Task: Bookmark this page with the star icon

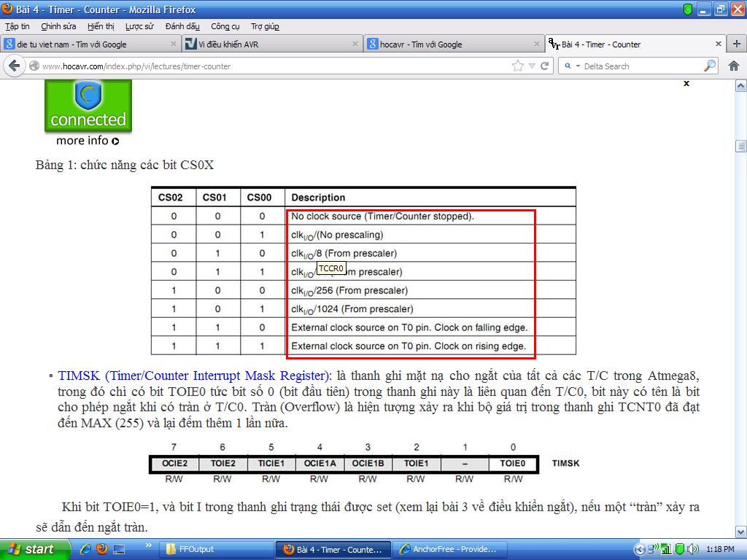Action: click(518, 66)
